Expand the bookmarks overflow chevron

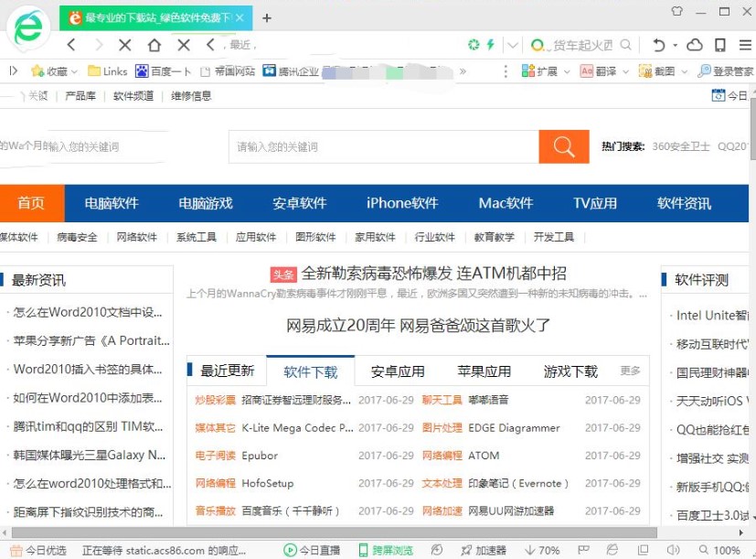[463, 70]
